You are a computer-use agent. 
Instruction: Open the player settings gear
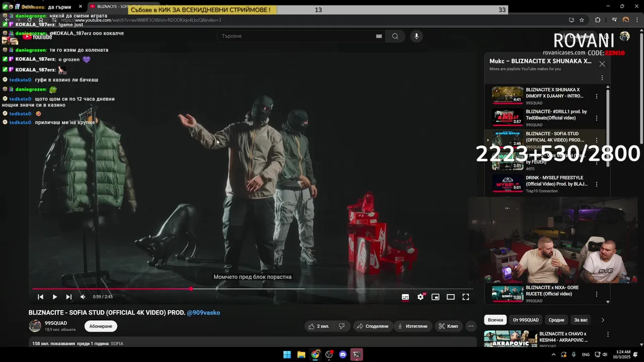pos(421,297)
